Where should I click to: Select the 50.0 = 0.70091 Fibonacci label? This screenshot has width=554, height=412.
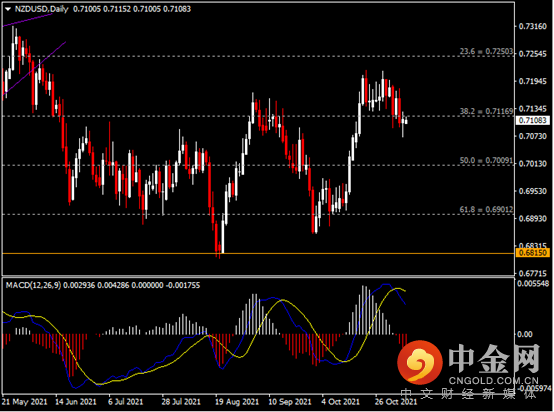pyautogui.click(x=486, y=160)
